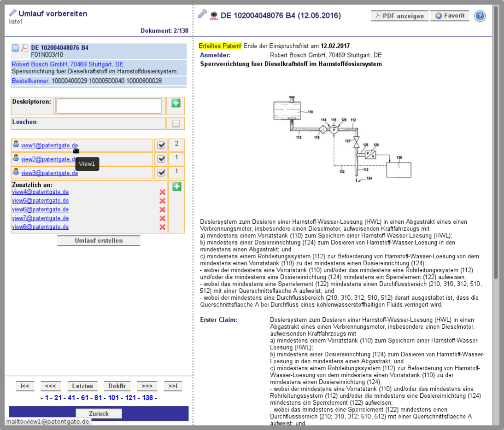Open the document text icon for DE 102004048076 B4

(x=15, y=48)
